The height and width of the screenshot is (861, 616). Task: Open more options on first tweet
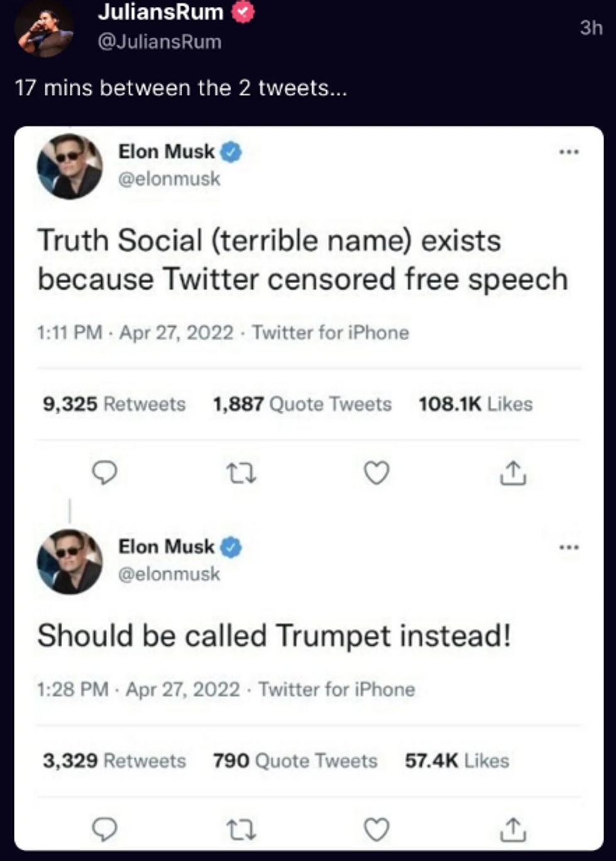pyautogui.click(x=569, y=152)
